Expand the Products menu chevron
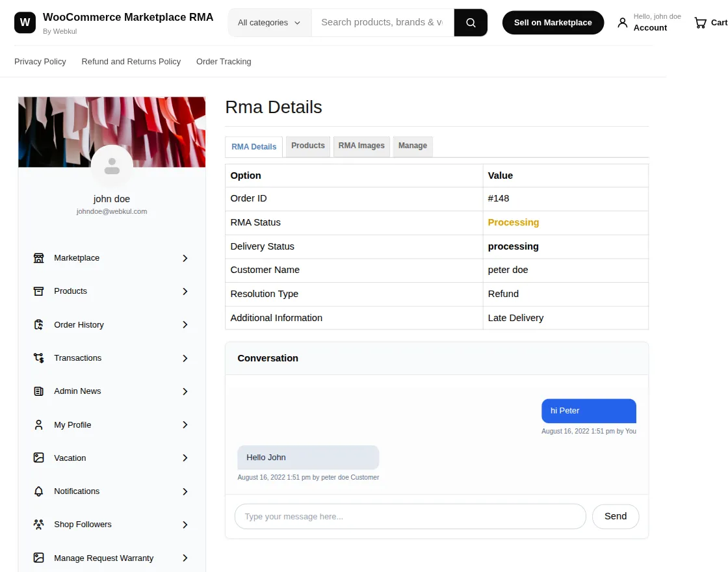728x572 pixels. [185, 291]
